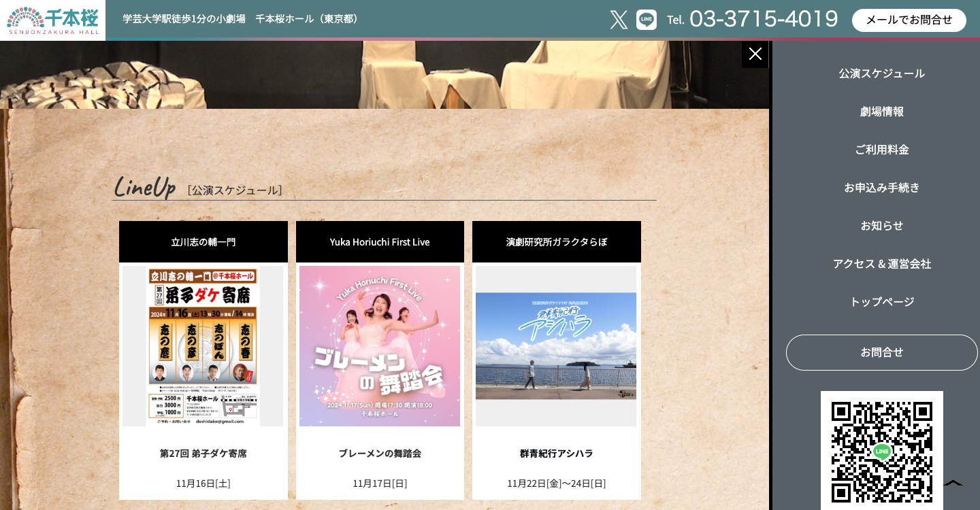This screenshot has width=980, height=510.
Task: Click the Senbonzakura Hall logo
Action: pos(53,20)
